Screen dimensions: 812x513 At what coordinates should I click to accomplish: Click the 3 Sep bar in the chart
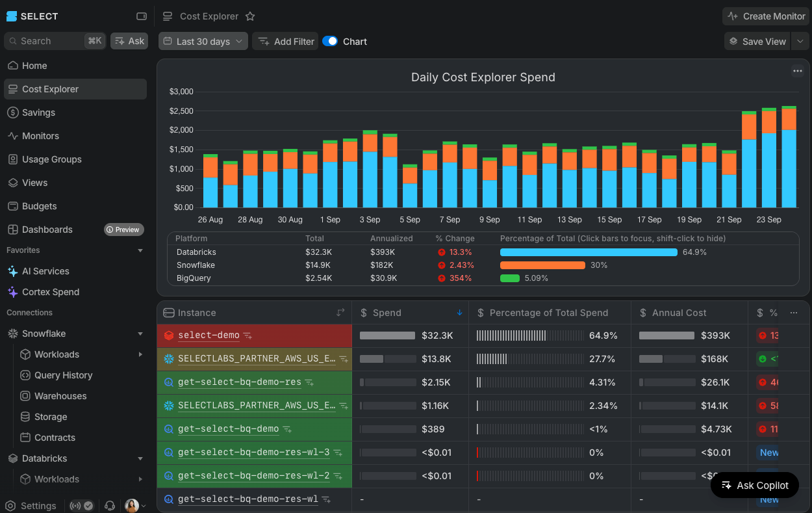click(x=370, y=169)
